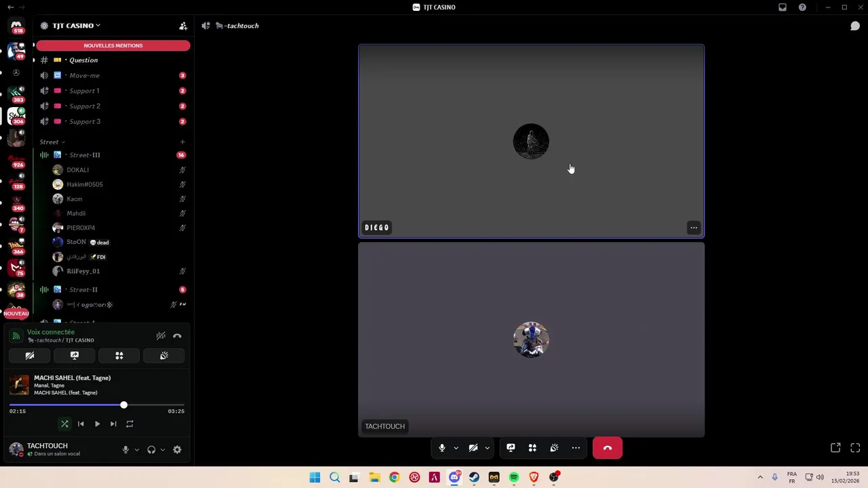Open microphone options arrow in call control bar
The height and width of the screenshot is (488, 868).
click(x=456, y=448)
